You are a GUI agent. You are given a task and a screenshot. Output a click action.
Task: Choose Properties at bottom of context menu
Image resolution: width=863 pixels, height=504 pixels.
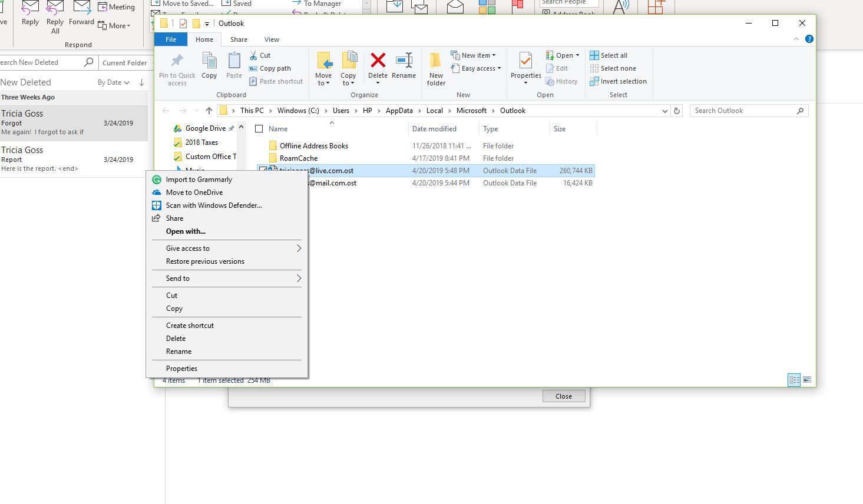point(227,369)
